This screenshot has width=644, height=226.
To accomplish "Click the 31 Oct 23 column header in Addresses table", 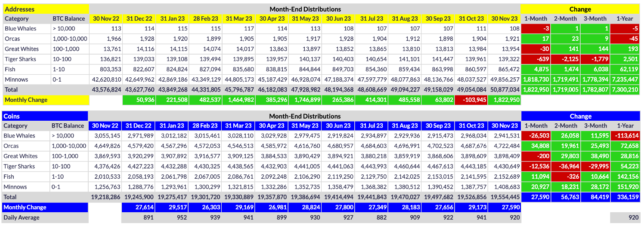I will 471,18.
